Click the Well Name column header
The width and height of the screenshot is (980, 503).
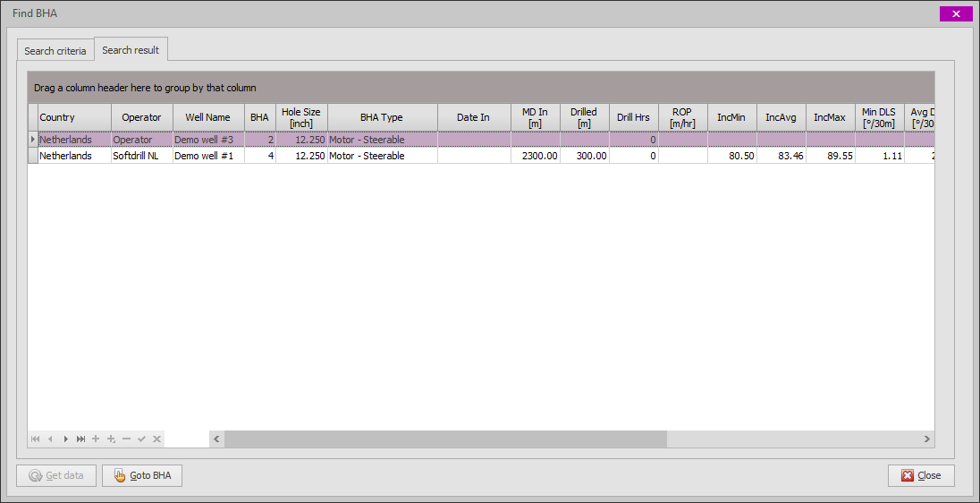click(207, 117)
